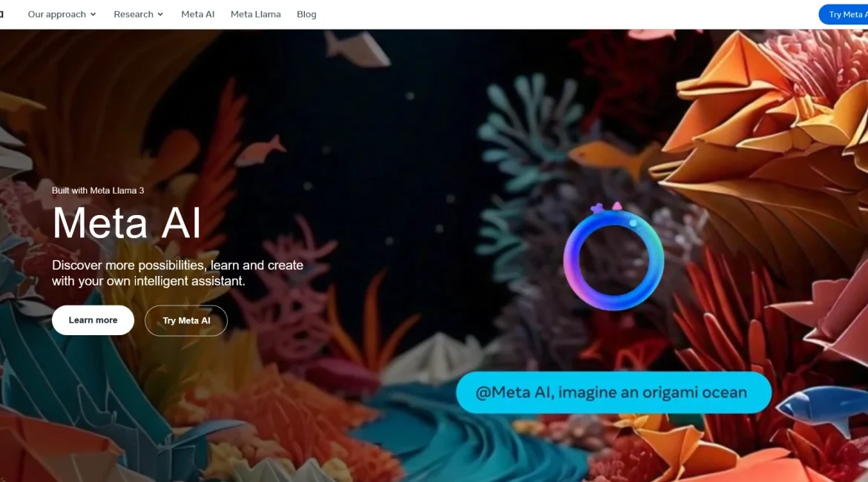Go to Meta AI in the navigation bar
The height and width of the screenshot is (482, 868).
coord(197,14)
